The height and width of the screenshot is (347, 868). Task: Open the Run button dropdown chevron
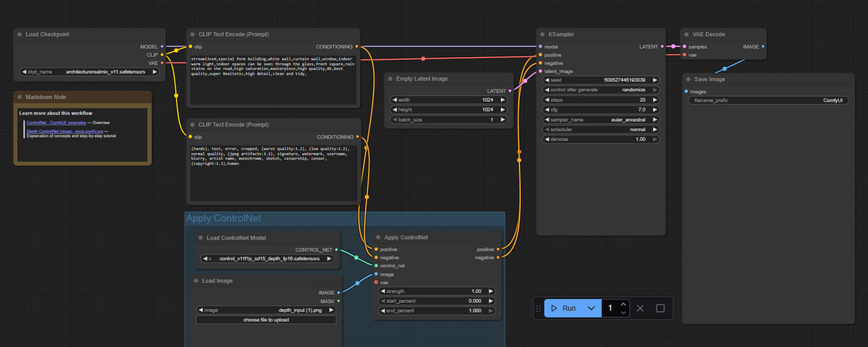click(x=591, y=308)
